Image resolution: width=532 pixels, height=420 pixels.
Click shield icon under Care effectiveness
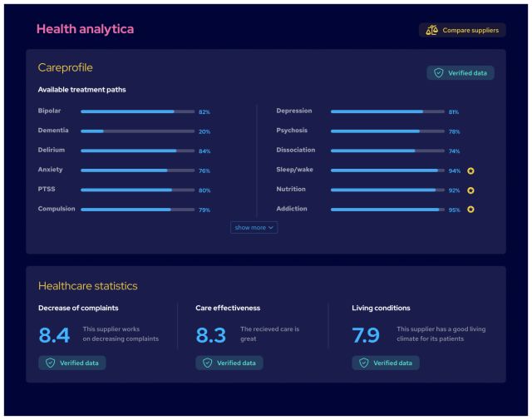click(207, 363)
